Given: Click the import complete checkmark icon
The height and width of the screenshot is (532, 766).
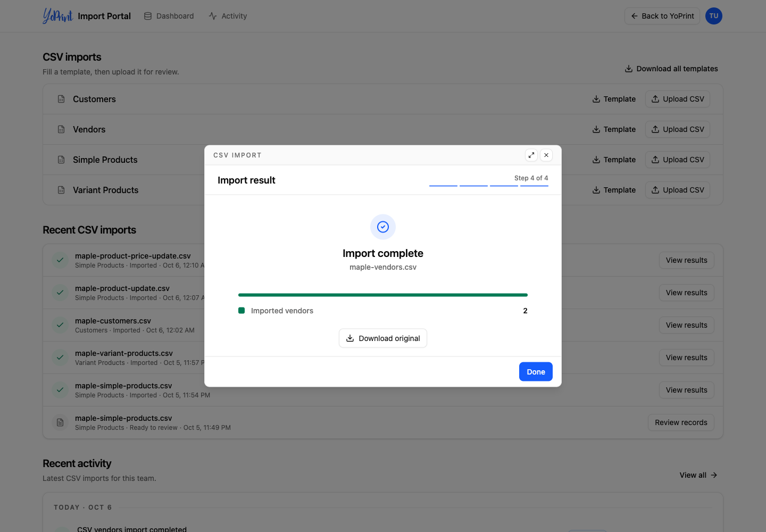Looking at the screenshot, I should coord(383,227).
